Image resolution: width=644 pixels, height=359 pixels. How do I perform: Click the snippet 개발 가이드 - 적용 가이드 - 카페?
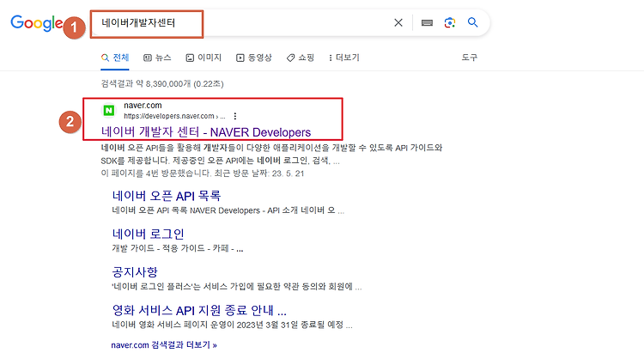coord(178,248)
